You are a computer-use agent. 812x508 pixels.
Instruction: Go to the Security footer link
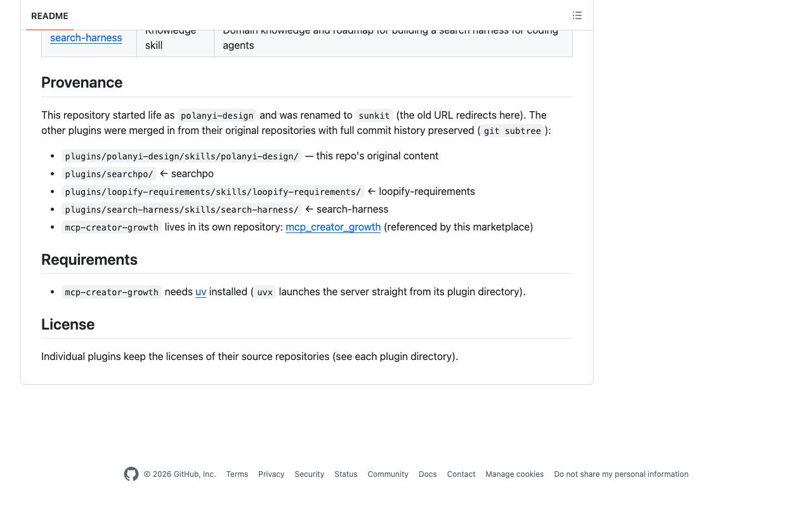tap(310, 474)
